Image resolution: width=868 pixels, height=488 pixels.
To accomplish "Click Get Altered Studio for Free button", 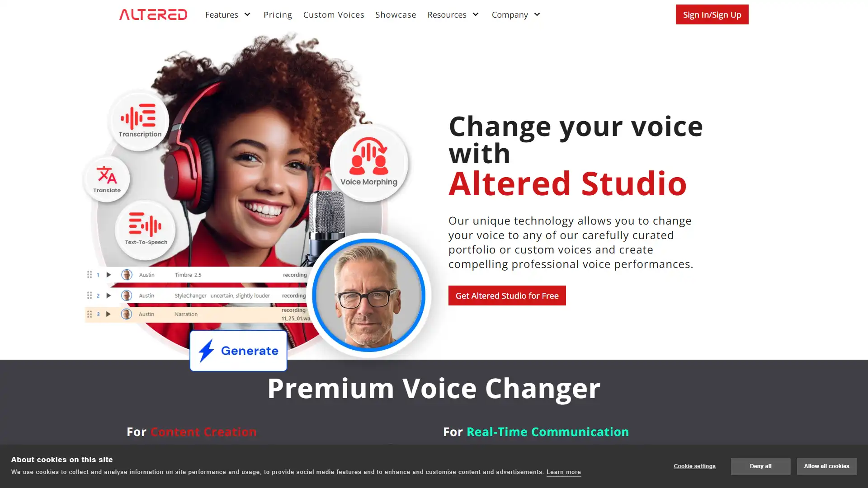I will (x=507, y=296).
